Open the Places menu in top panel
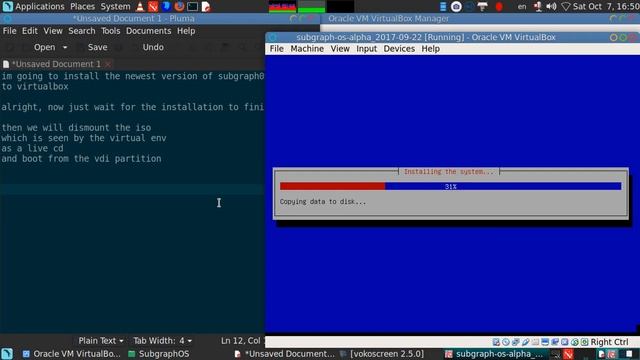The image size is (640, 360). click(82, 7)
